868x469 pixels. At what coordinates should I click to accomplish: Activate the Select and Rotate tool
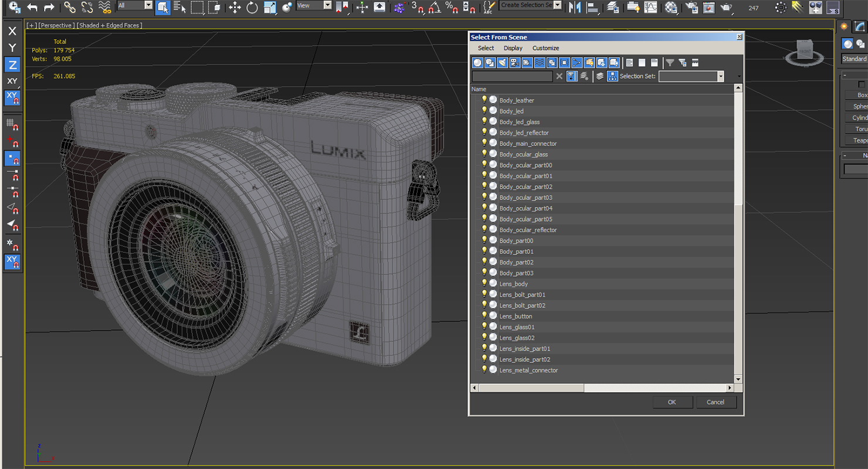pos(252,7)
